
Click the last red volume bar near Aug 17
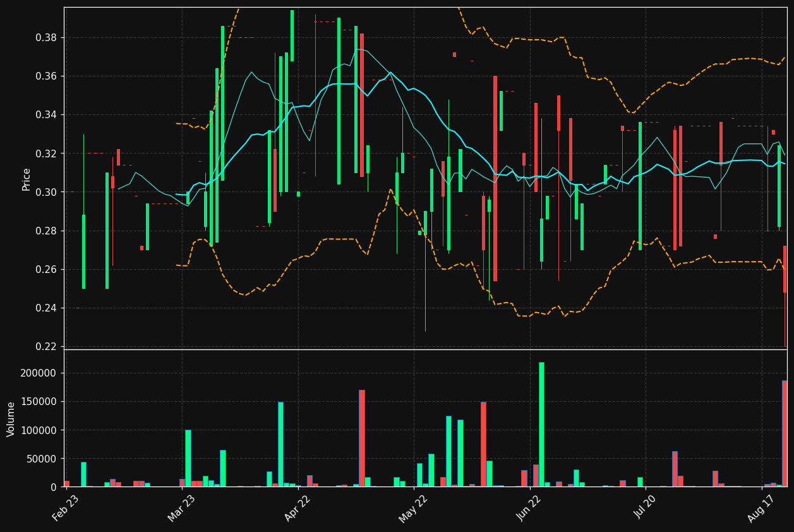[785, 433]
